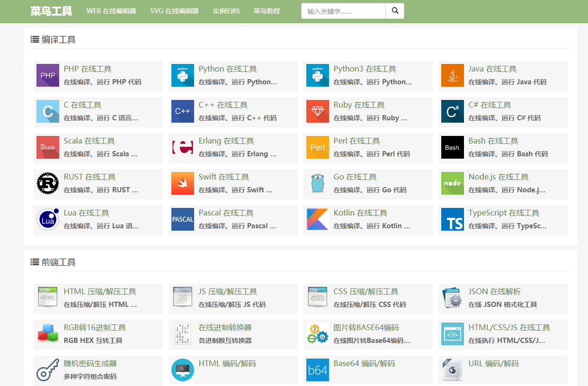
Task: Click the blue PASCAL icon
Action: (183, 219)
